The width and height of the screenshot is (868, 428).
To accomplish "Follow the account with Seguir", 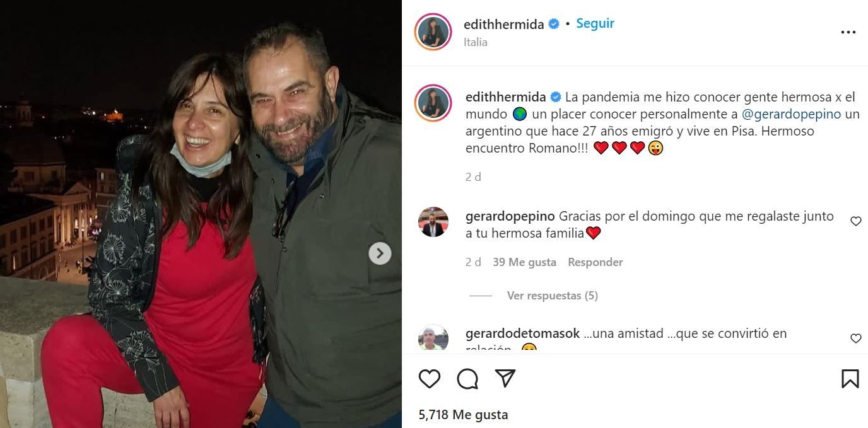I will pyautogui.click(x=595, y=23).
